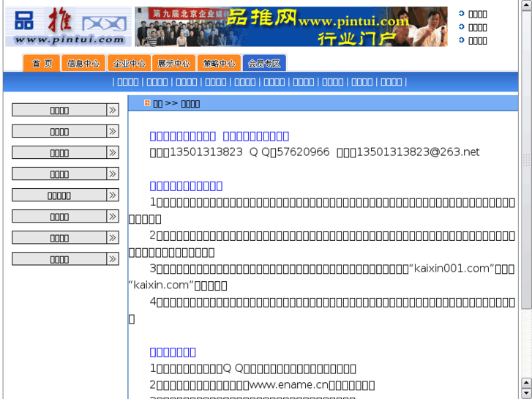532x399 pixels.
Task: Click the scrollbar up arrow at top
Action: 527,5
